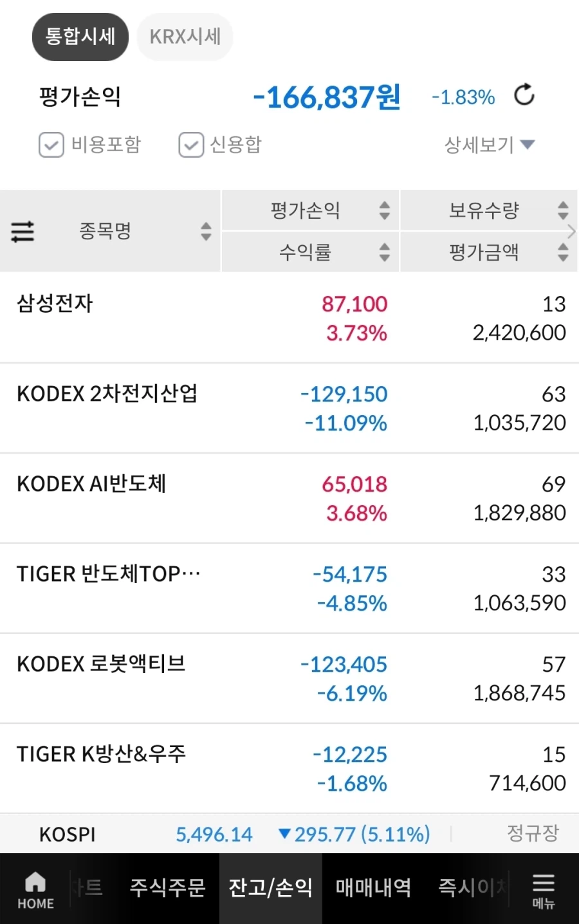This screenshot has width=579, height=924.
Task: Tap the KOSPI index ticker bar
Action: coord(289,835)
